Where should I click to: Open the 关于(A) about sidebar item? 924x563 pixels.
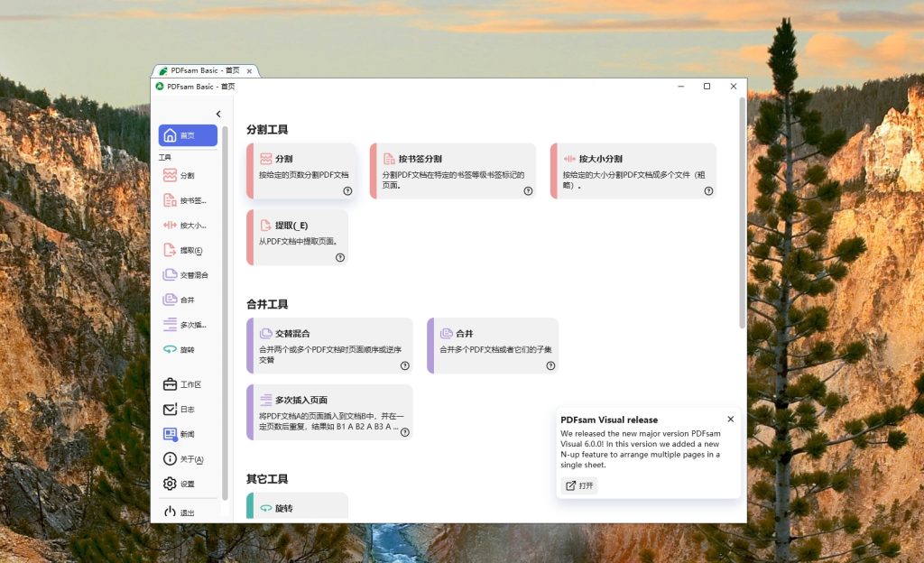(188, 458)
